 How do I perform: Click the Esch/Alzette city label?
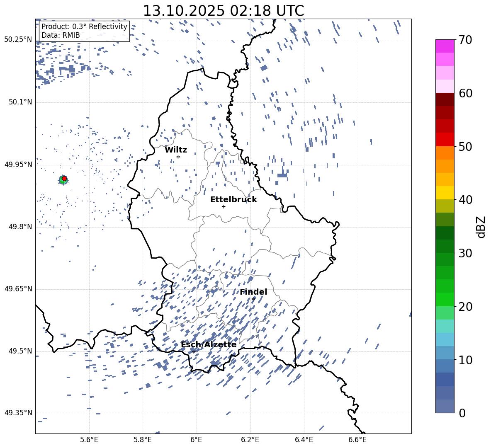209,345
